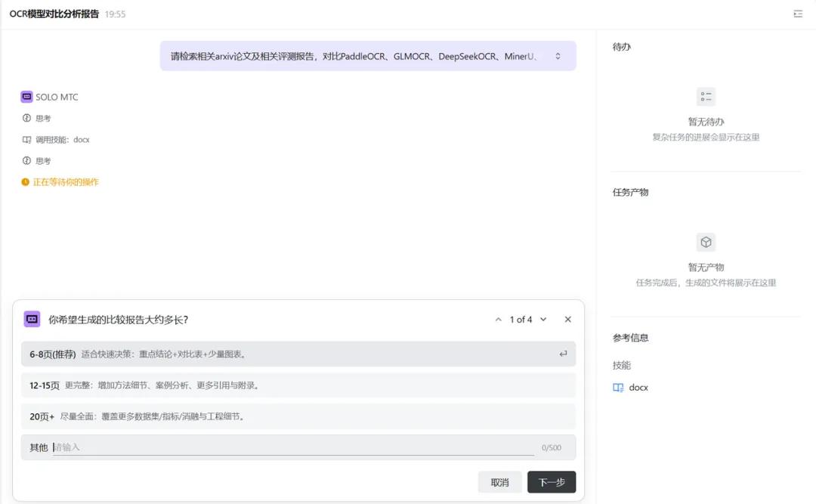
Task: Click the SOLO MTC agent name
Action: (x=57, y=97)
